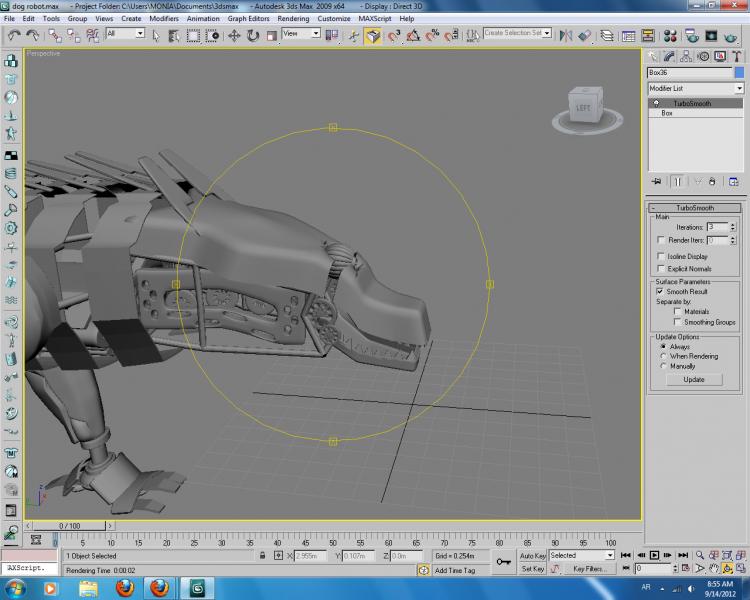Click the Update button

694,380
